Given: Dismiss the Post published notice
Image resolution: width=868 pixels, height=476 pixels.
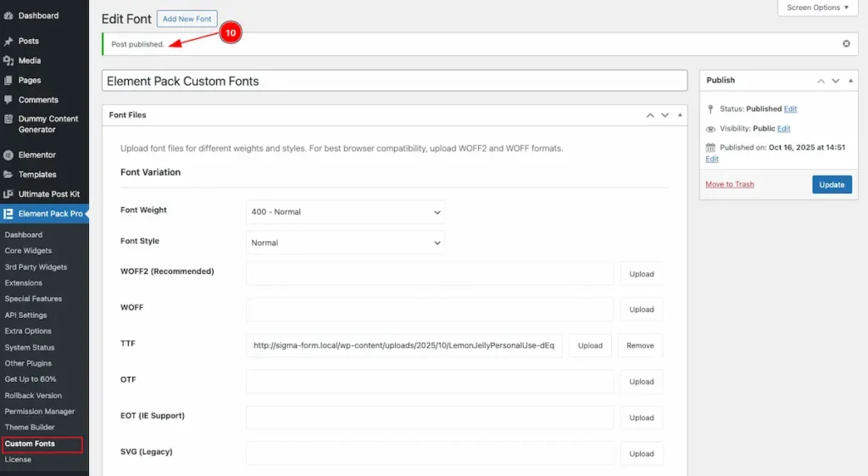Looking at the screenshot, I should pos(846,43).
